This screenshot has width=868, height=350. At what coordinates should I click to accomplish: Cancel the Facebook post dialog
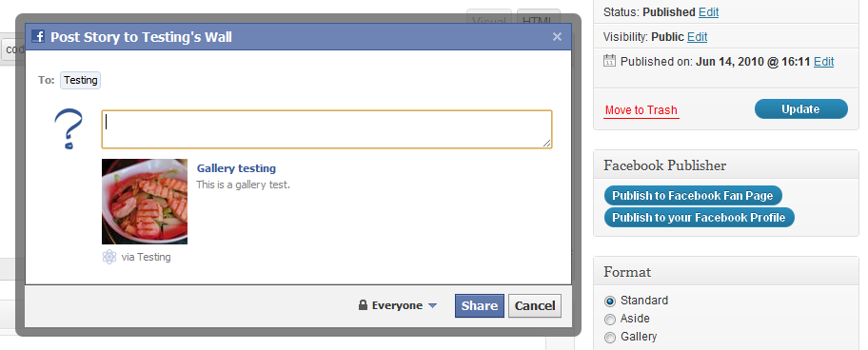pos(535,305)
